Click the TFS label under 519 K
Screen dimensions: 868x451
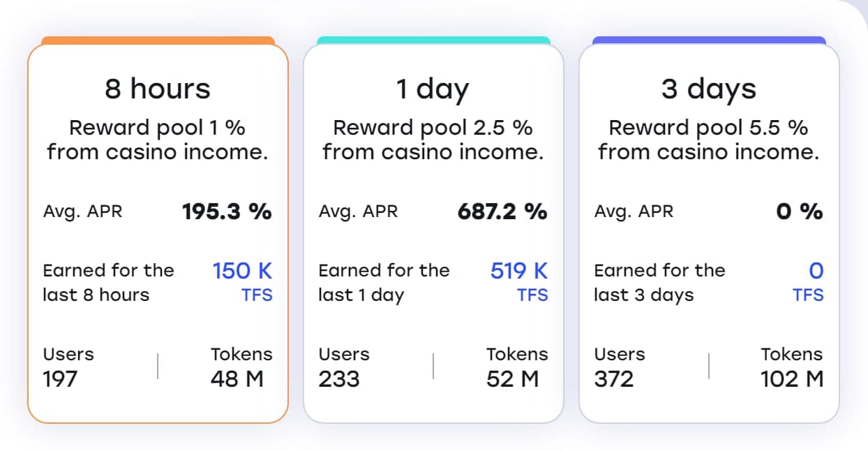(x=532, y=295)
